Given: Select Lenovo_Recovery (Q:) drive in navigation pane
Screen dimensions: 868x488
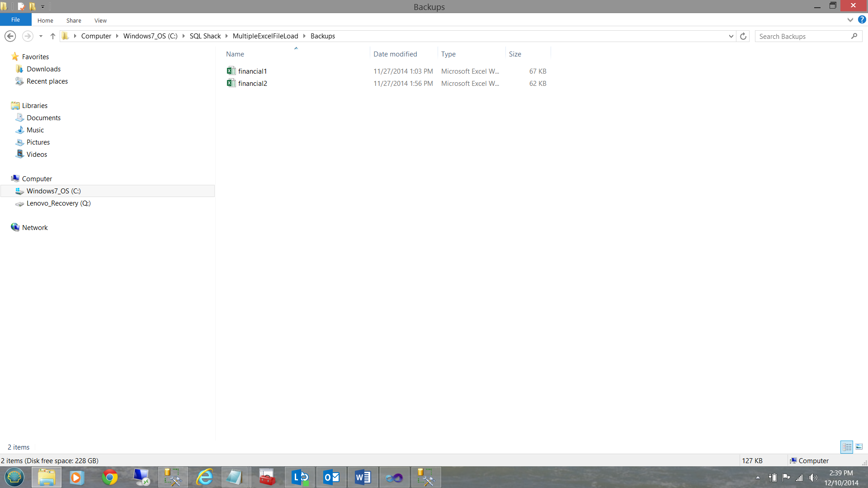Looking at the screenshot, I should click(x=58, y=203).
